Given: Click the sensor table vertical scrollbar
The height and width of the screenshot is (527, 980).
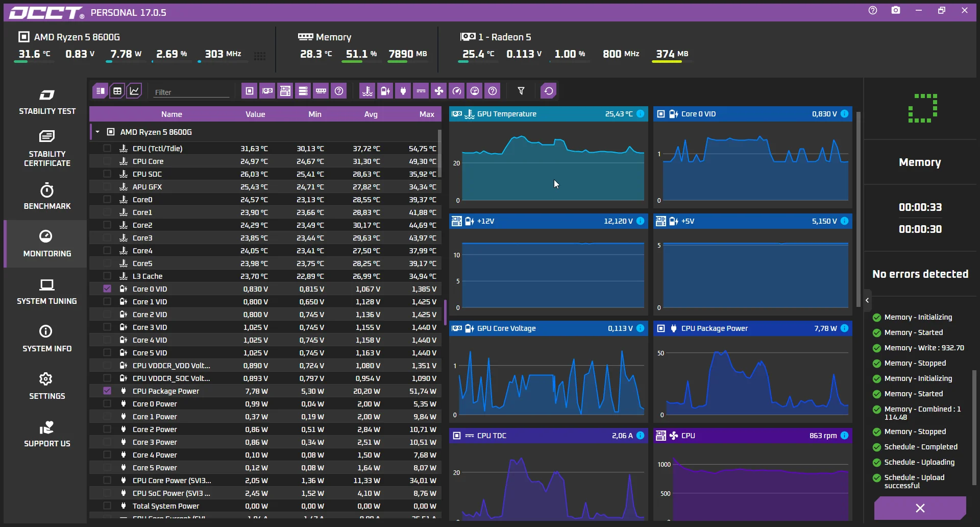Looking at the screenshot, I should (439, 153).
